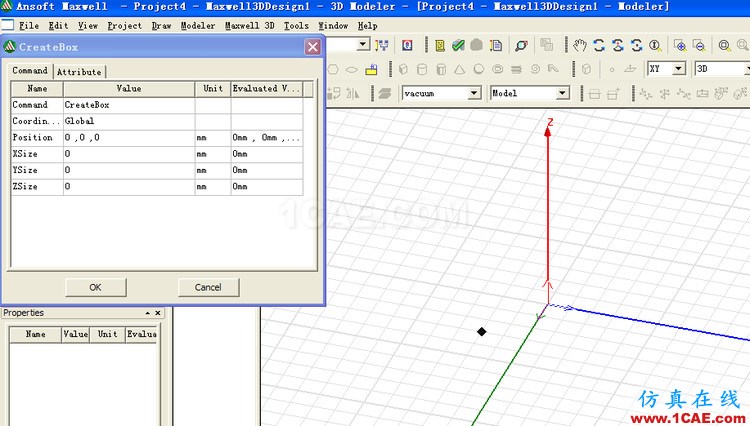Open the Modeler menu
750x426 pixels.
[198, 25]
